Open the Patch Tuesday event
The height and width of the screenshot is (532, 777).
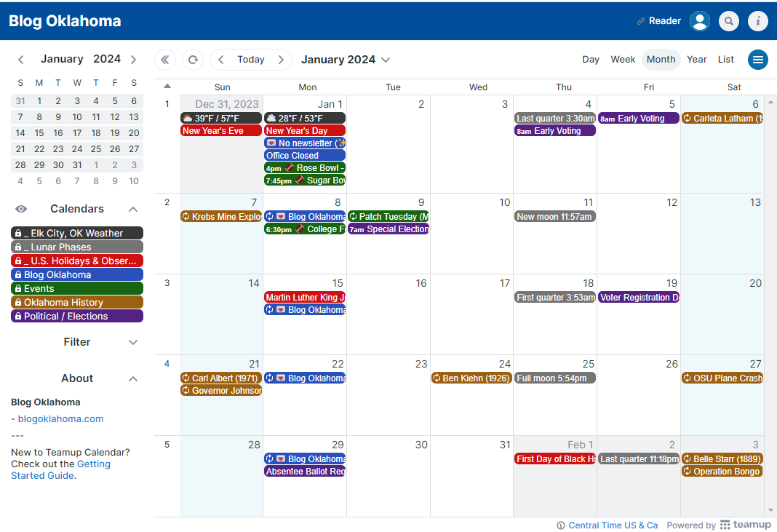(388, 217)
